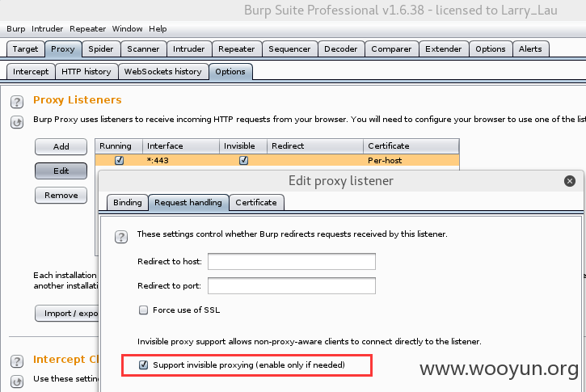Click the Proxy Listeners restore defaults icon
Image resolution: width=586 pixels, height=392 pixels.
[x=17, y=122]
